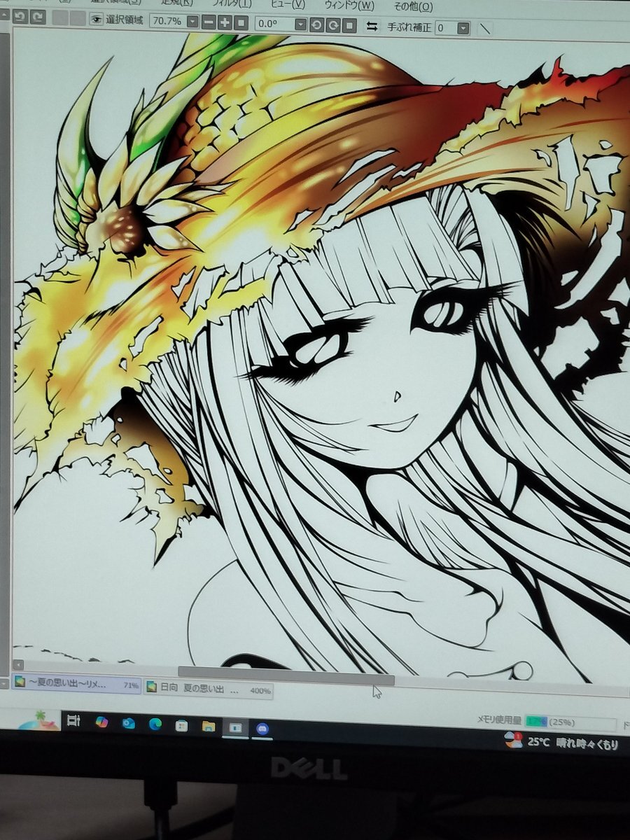
Task: Click the horizontal canvas scrollbar thumb
Action: pyautogui.click(x=286, y=675)
